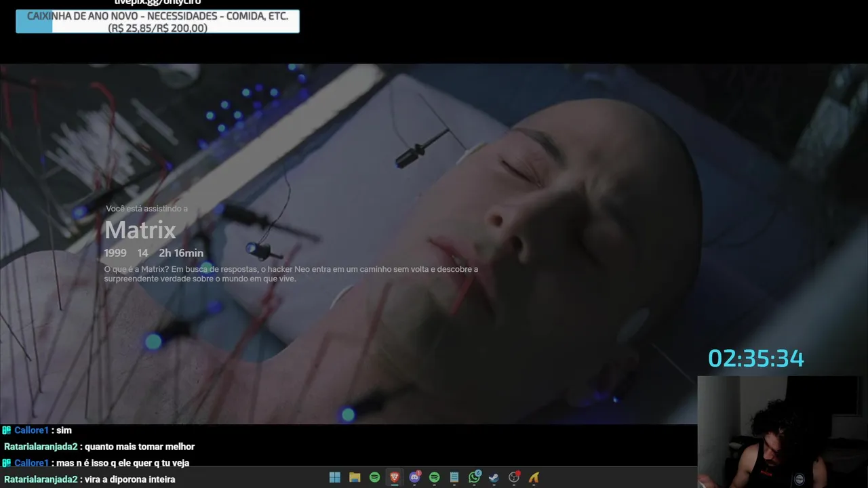The width and height of the screenshot is (868, 488).
Task: Open Discord with the notification badge
Action: point(414,477)
